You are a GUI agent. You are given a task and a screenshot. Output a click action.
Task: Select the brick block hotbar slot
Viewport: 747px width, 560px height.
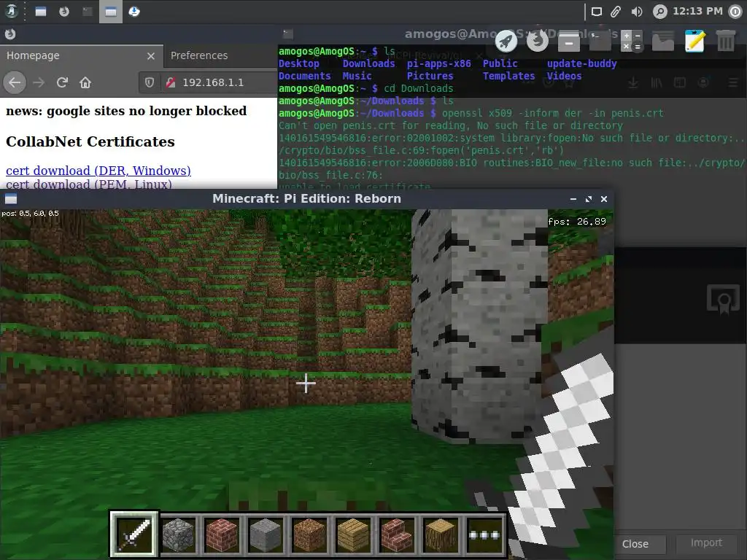222,534
